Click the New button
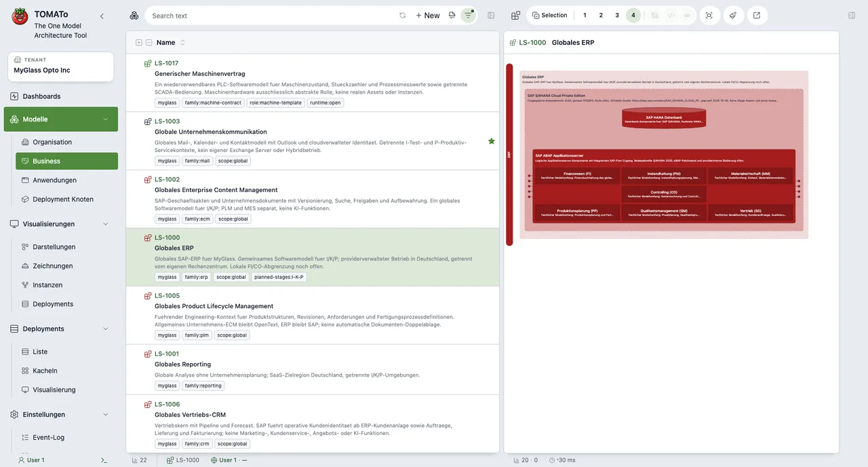868x467 pixels. (x=428, y=16)
